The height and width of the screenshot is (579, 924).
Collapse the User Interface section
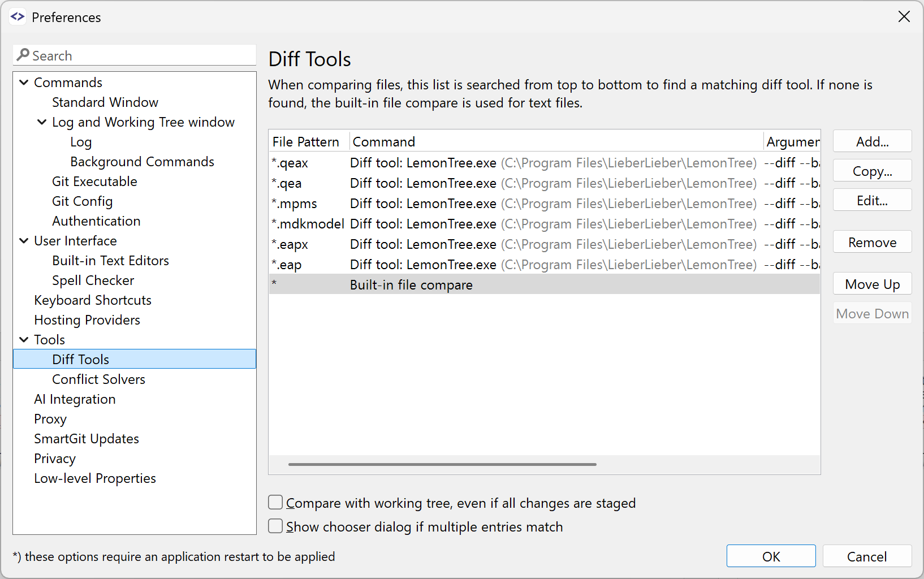coord(23,240)
